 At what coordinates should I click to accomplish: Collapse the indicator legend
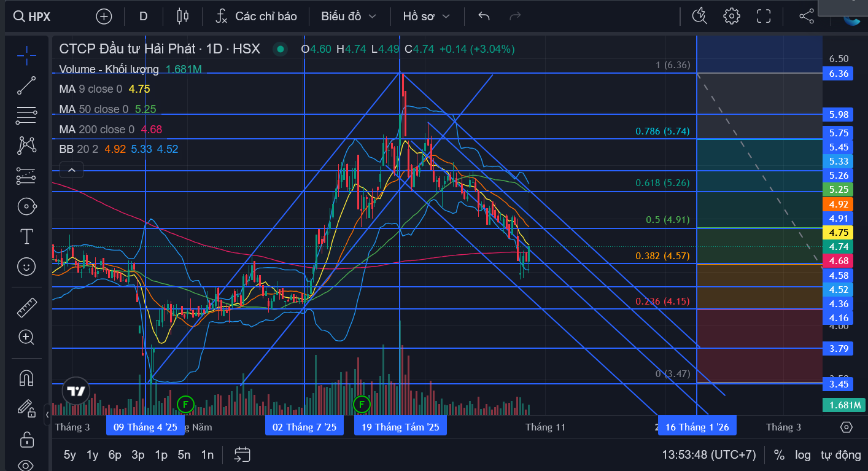click(x=72, y=170)
